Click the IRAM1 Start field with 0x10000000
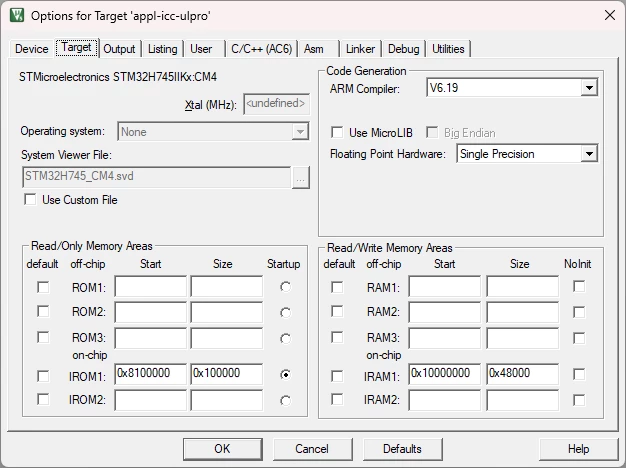 click(444, 374)
